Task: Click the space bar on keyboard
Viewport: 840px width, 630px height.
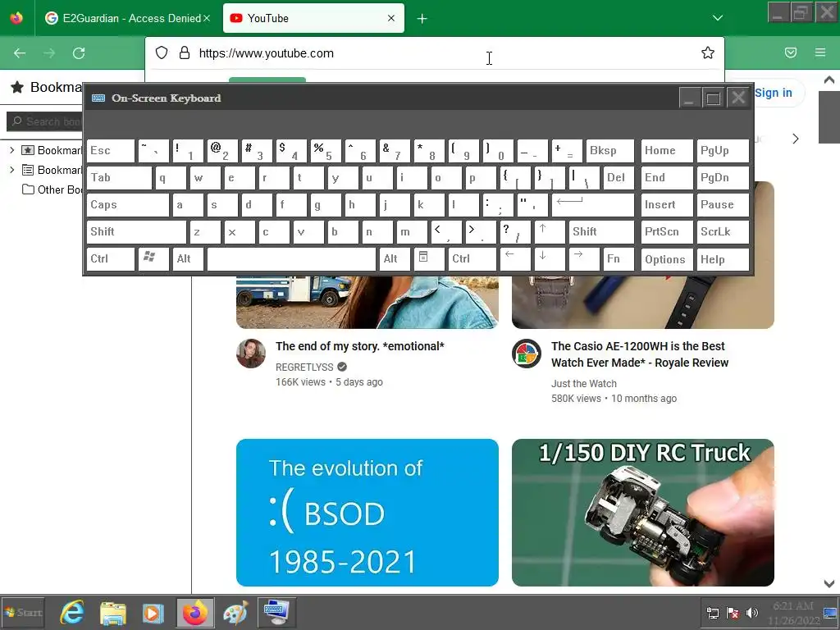Action: 291,259
